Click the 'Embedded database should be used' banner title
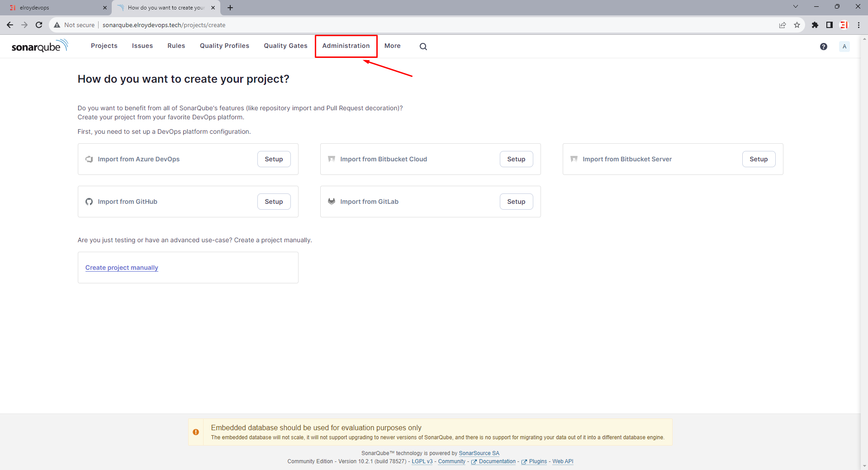This screenshot has width=868, height=470. pyautogui.click(x=316, y=428)
